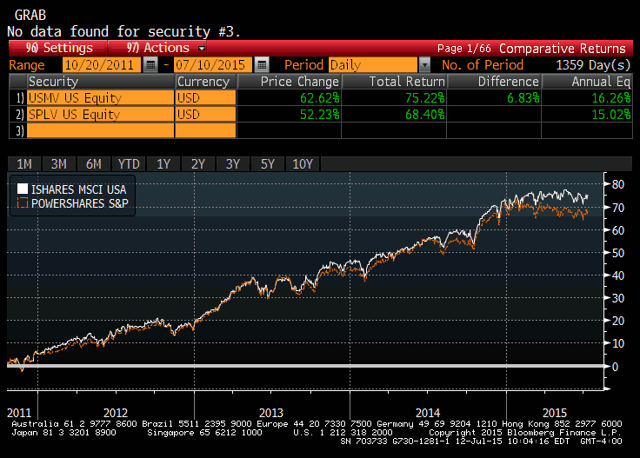Edit the end date field 07/10/2015
Viewport: 640px width, 458px height.
click(213, 64)
